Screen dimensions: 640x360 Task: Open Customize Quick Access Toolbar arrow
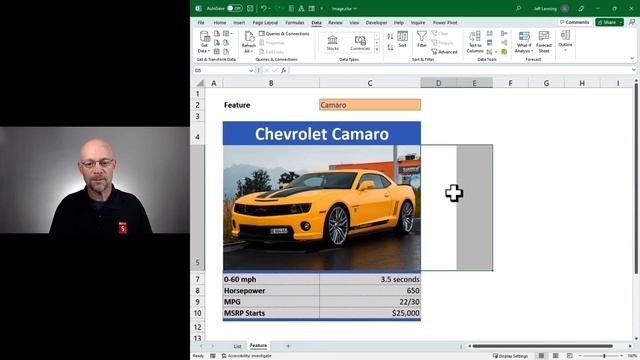[322, 8]
